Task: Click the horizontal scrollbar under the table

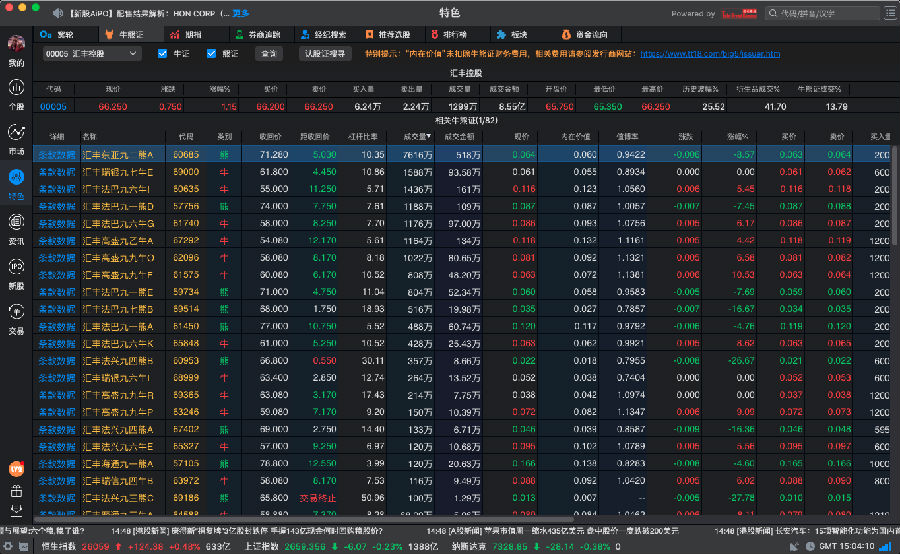Action: click(x=304, y=519)
